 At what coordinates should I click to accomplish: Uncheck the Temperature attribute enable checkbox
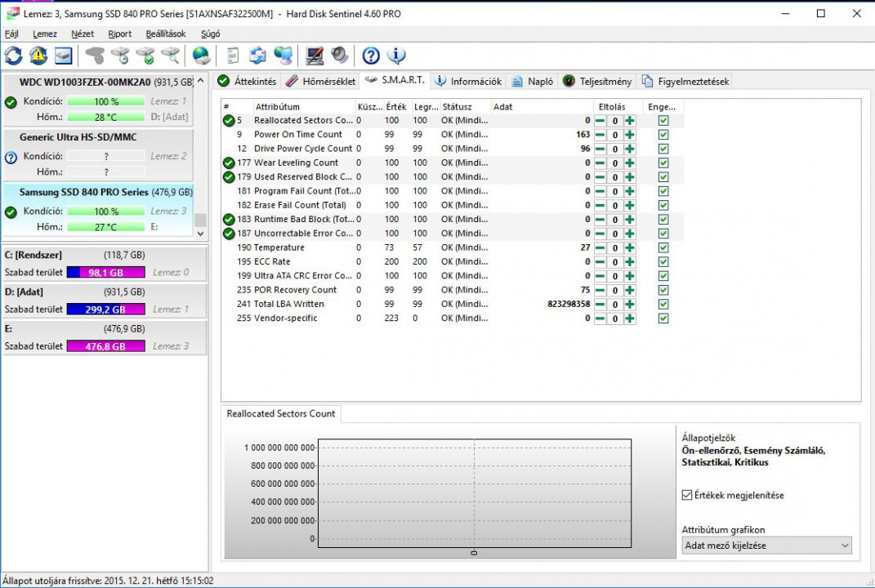(663, 247)
